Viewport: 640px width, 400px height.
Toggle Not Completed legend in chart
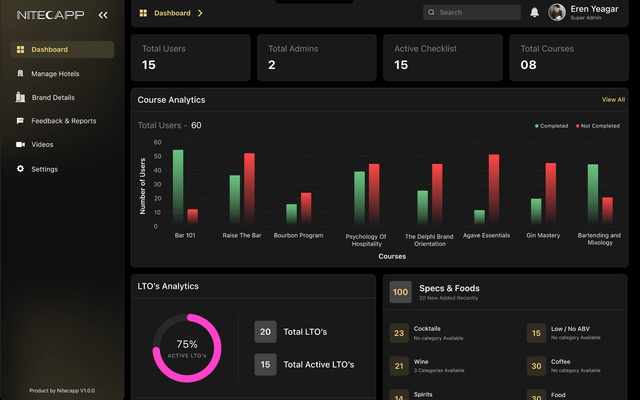(x=598, y=126)
